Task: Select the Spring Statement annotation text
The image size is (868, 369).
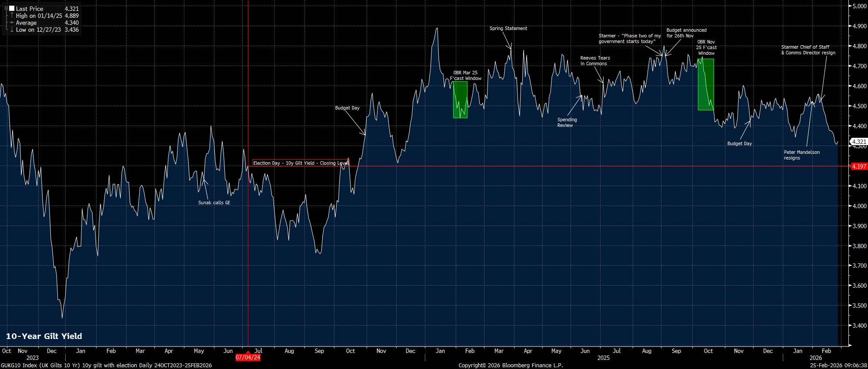Action: click(x=508, y=28)
